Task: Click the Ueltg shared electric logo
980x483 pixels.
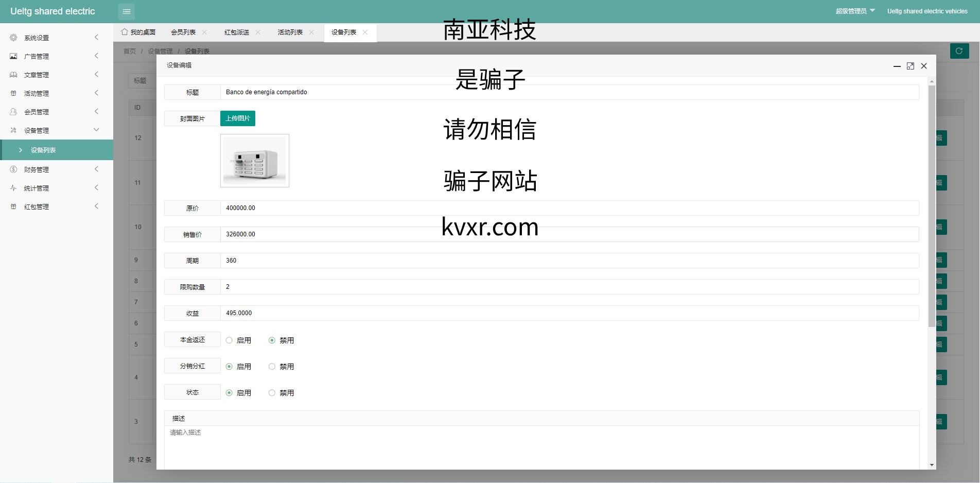Action: pyautogui.click(x=52, y=11)
